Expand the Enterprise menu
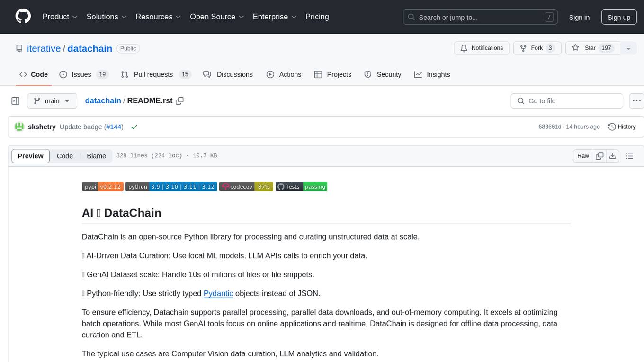Image resolution: width=644 pixels, height=362 pixels. point(275,17)
